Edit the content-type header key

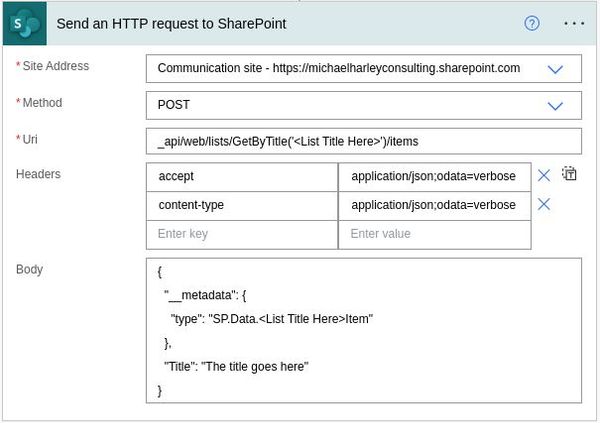(x=242, y=205)
